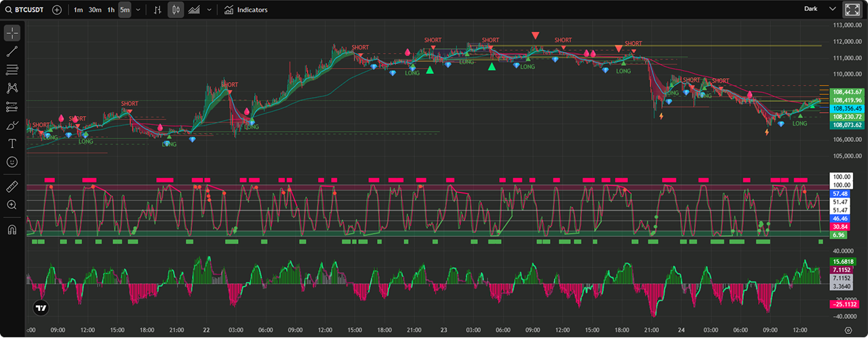Click the green 15.6818 histogram value label

(x=842, y=261)
